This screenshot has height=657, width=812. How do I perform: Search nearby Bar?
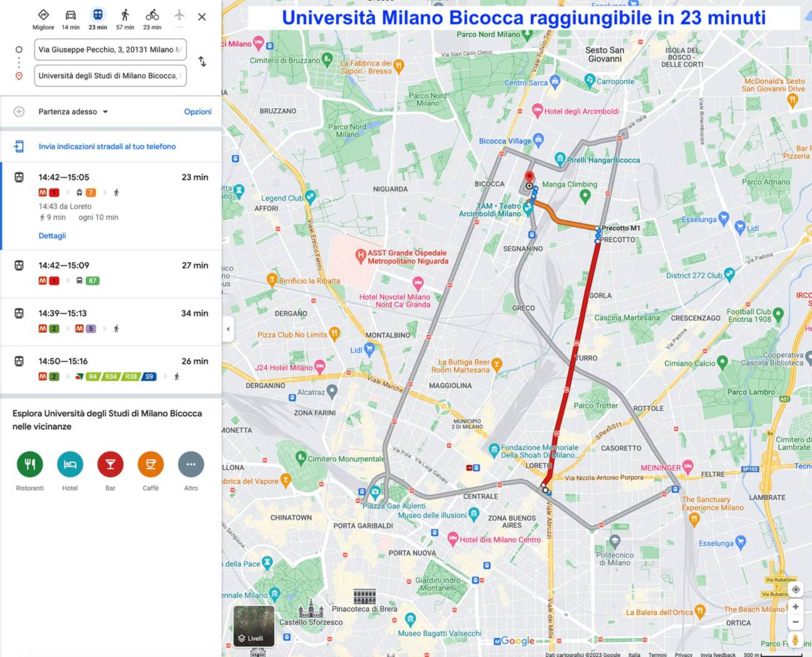tap(110, 464)
